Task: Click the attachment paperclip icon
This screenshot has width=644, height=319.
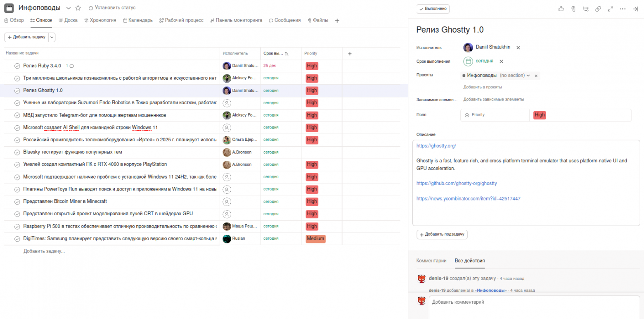Action: pyautogui.click(x=573, y=9)
